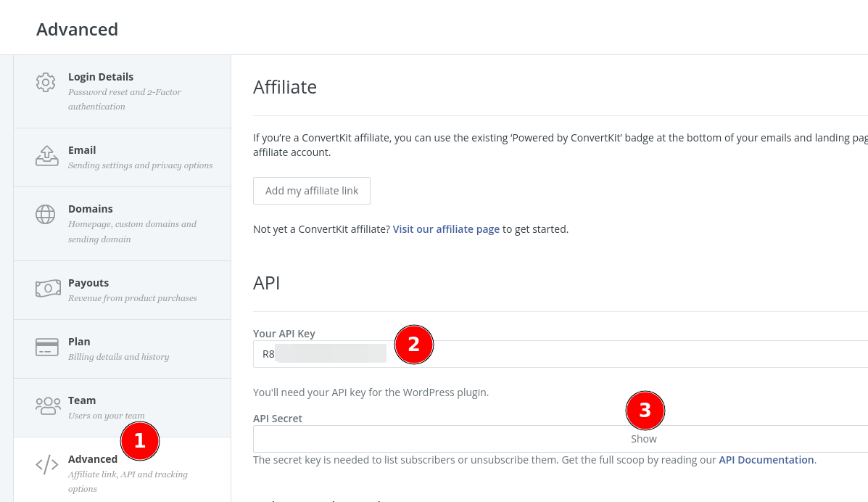Click the people icon for Team
This screenshot has height=502, width=868.
48,406
